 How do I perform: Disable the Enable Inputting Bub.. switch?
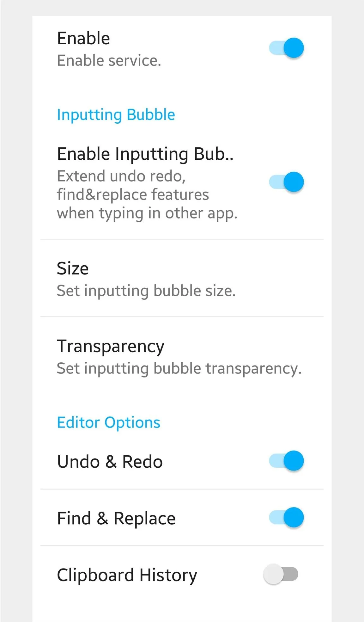[286, 182]
